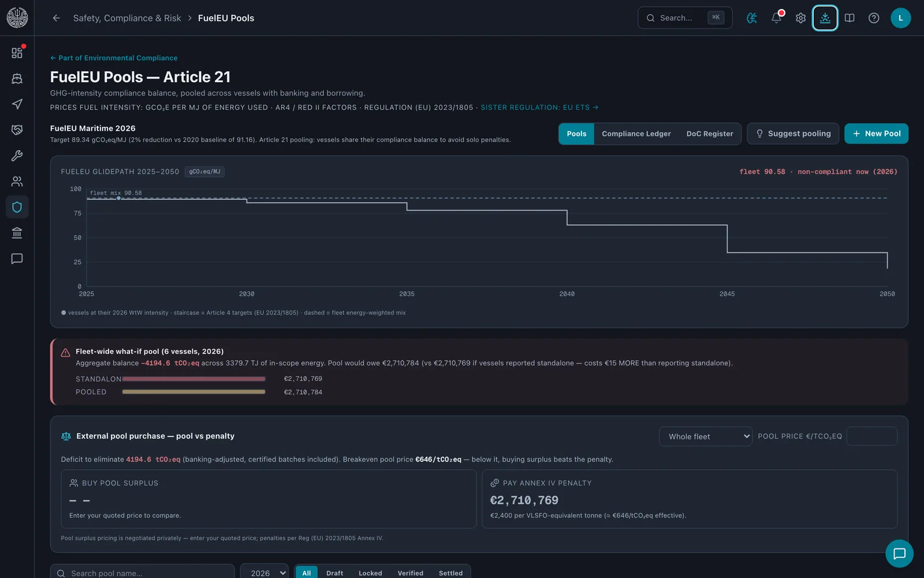Filter pools by All status
This screenshot has height=578, width=924.
[307, 573]
